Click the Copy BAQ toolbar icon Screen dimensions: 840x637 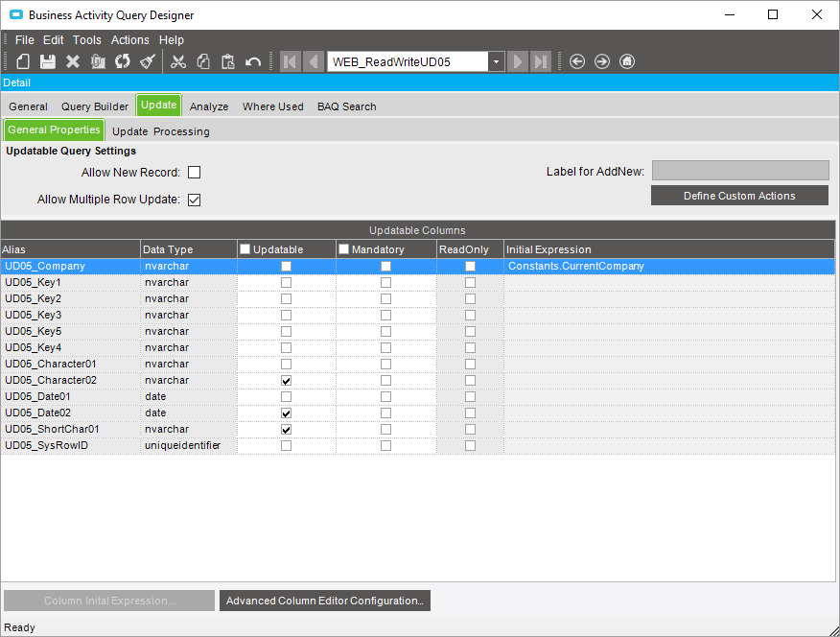click(x=98, y=61)
